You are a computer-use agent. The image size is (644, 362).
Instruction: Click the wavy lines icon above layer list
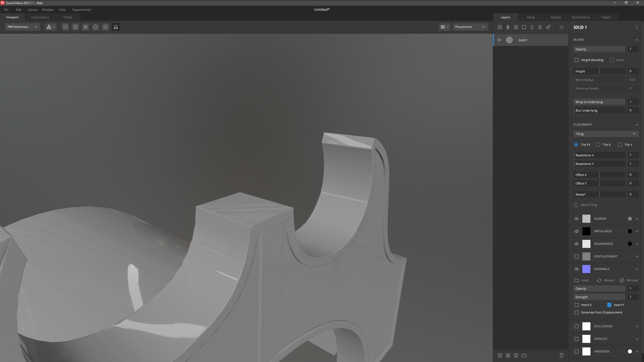tap(540, 27)
